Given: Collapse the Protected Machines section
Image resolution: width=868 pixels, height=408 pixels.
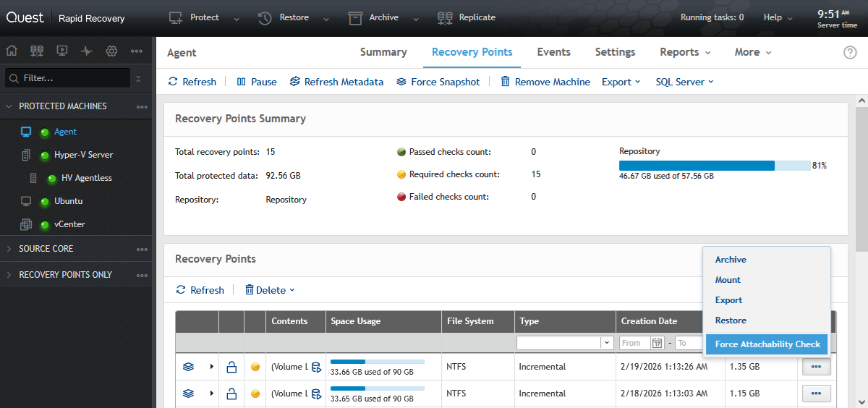Looking at the screenshot, I should click(x=9, y=106).
